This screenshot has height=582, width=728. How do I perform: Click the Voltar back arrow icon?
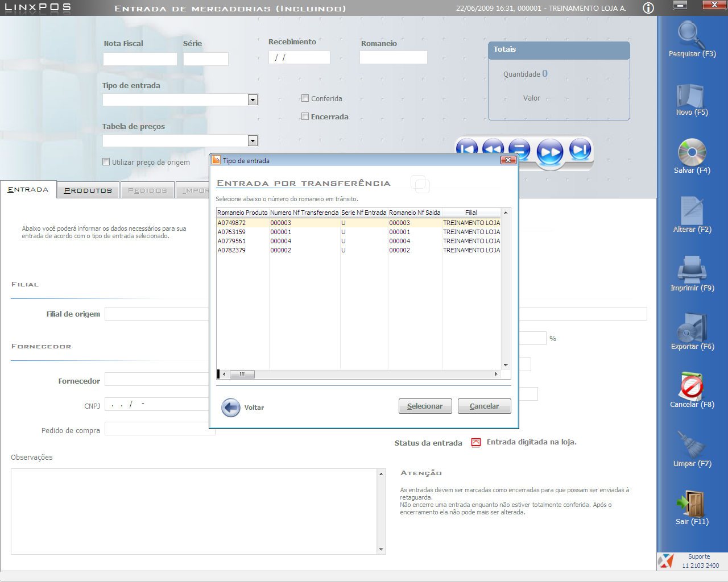[231, 408]
